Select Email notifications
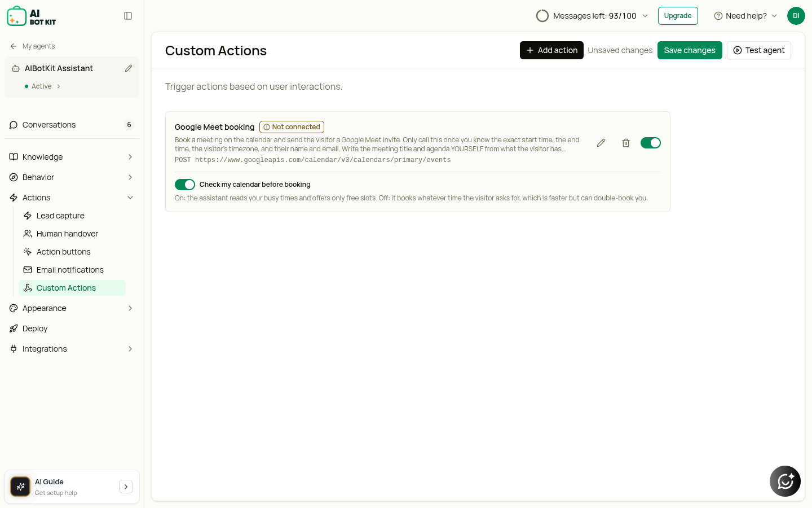This screenshot has height=508, width=812. [72, 270]
